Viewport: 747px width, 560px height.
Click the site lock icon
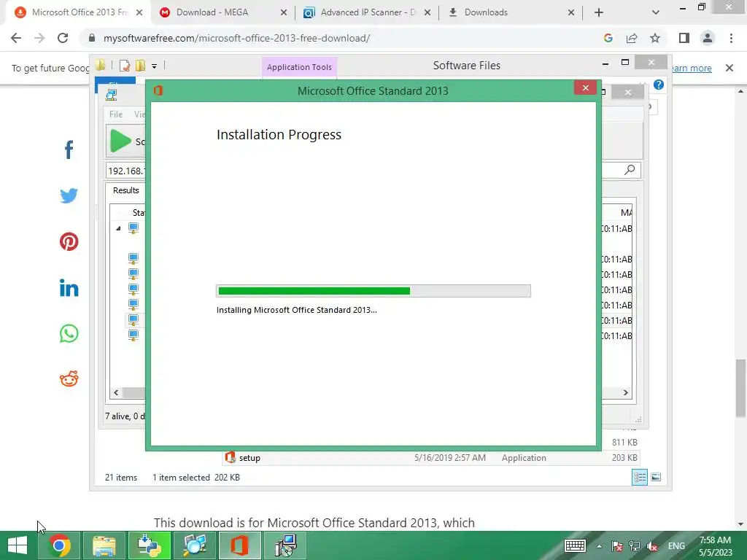click(92, 38)
